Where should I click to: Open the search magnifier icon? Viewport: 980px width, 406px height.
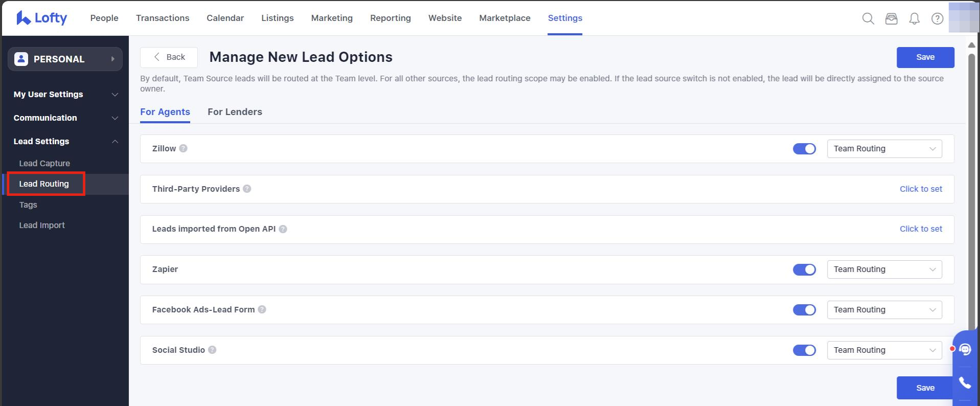868,19
